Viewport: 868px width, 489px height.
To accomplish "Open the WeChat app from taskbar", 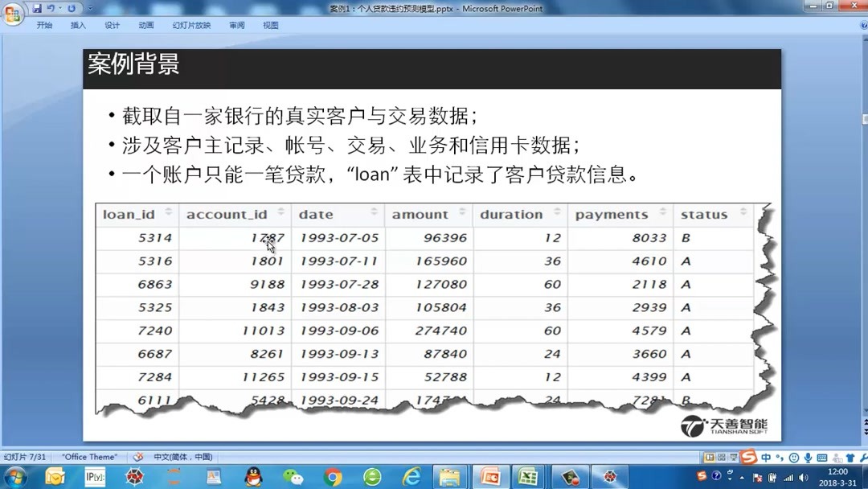I will [x=293, y=478].
